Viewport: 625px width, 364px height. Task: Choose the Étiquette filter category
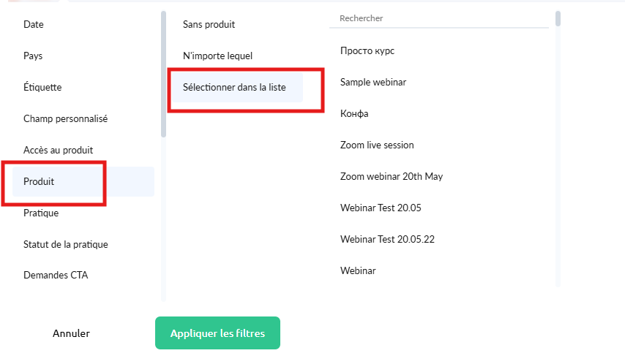pyautogui.click(x=42, y=88)
